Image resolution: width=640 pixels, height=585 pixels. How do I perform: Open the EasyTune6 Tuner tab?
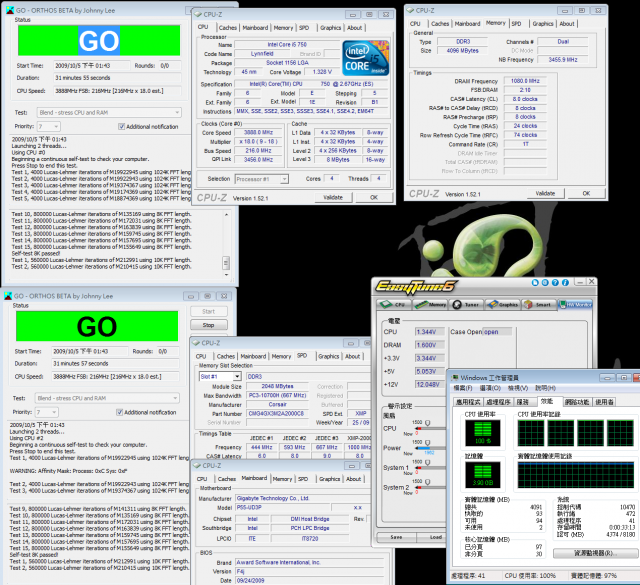pos(466,305)
